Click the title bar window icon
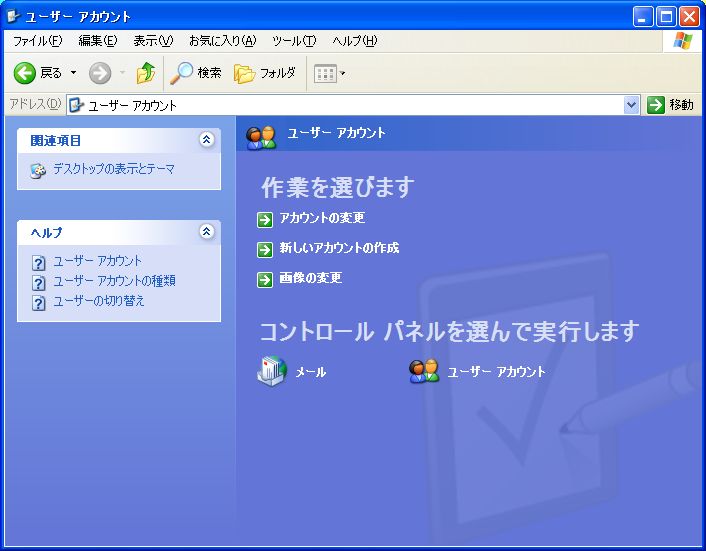Screen dimensions: 706x551 pos(14,17)
